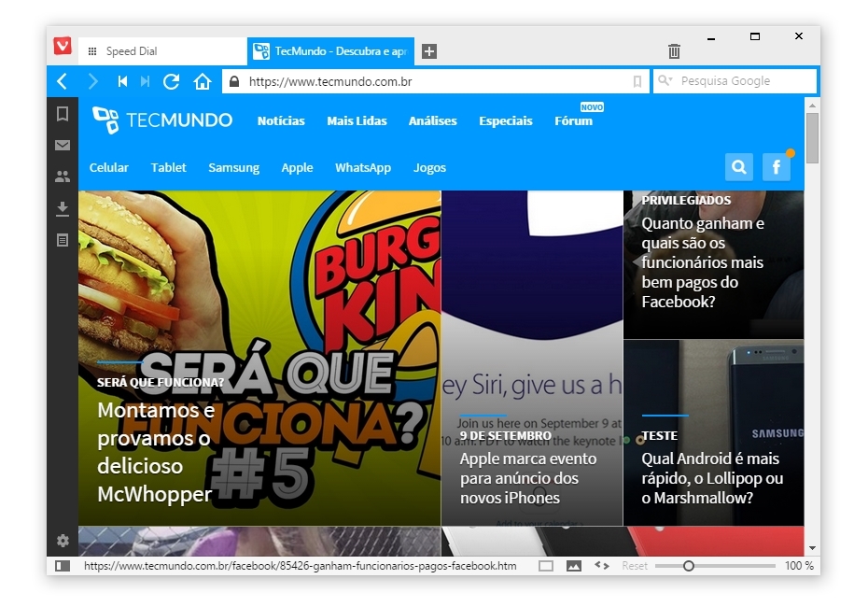
Task: Open the Vivaldi menu logo button
Action: (x=63, y=45)
